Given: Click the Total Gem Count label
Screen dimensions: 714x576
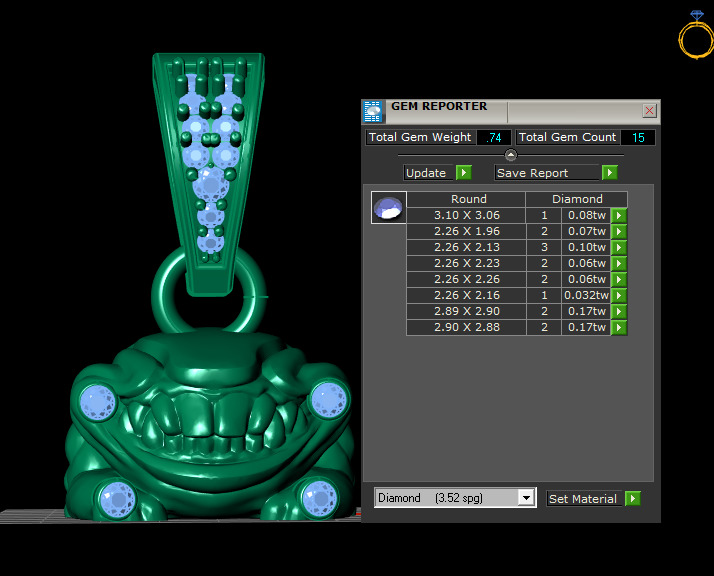Looking at the screenshot, I should click(567, 137).
